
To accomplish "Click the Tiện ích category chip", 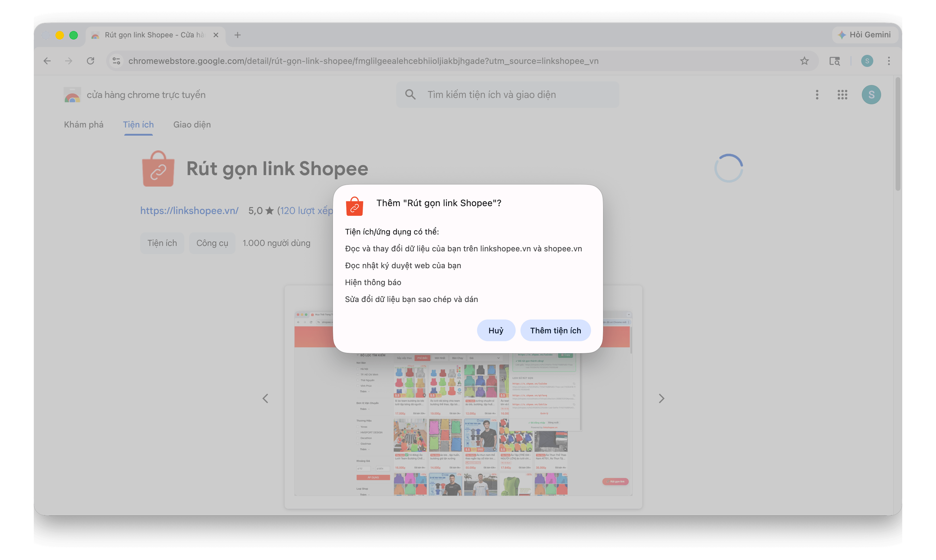I will pyautogui.click(x=162, y=243).
